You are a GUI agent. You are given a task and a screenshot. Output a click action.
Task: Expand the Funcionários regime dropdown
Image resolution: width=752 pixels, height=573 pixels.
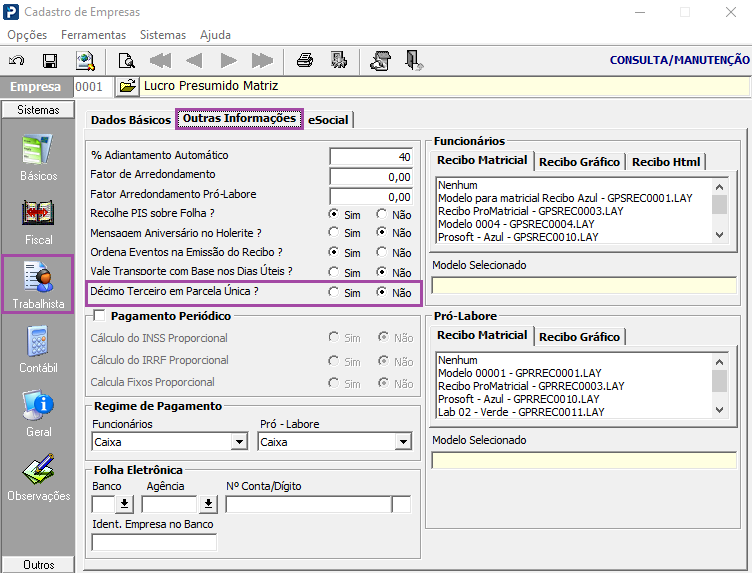pyautogui.click(x=239, y=442)
